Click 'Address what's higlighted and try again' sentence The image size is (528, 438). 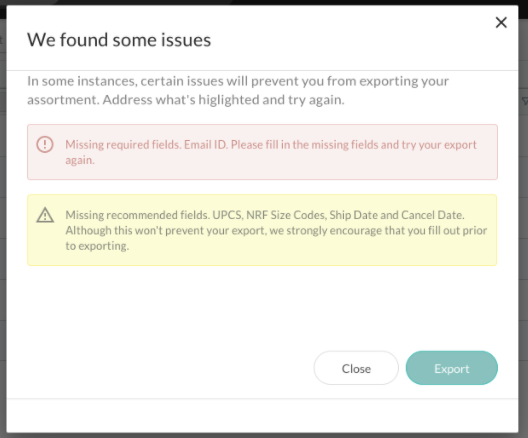click(x=223, y=100)
